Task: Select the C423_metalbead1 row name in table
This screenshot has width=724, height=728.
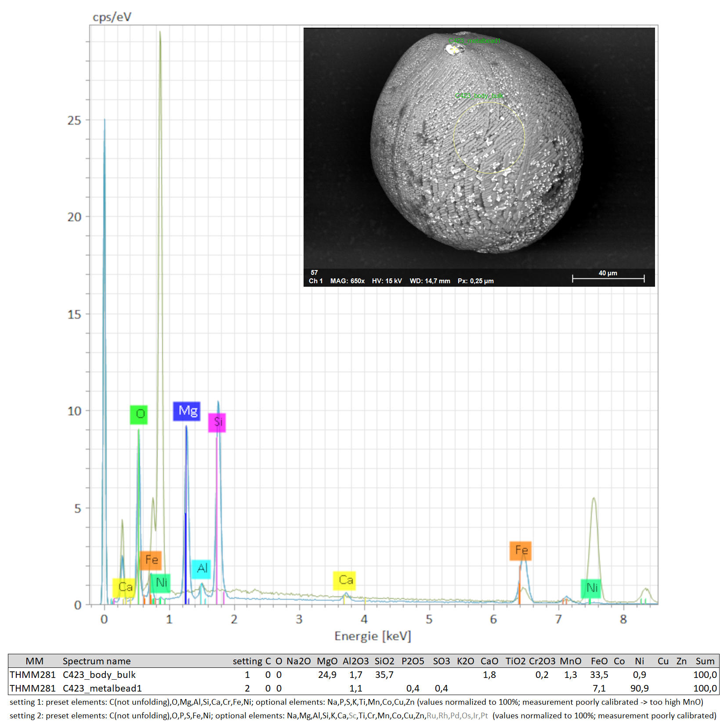Action: pyautogui.click(x=102, y=688)
